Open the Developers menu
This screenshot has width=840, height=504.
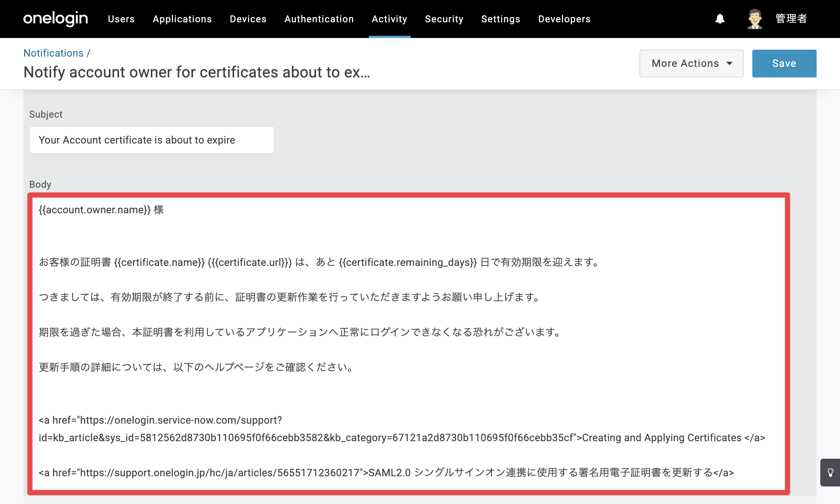coord(564,19)
